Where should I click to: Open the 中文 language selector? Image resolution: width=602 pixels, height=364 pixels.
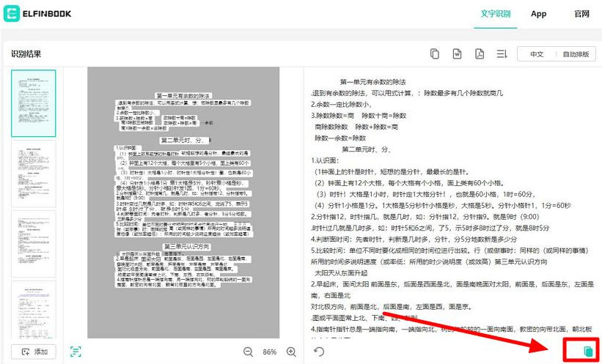click(x=537, y=54)
